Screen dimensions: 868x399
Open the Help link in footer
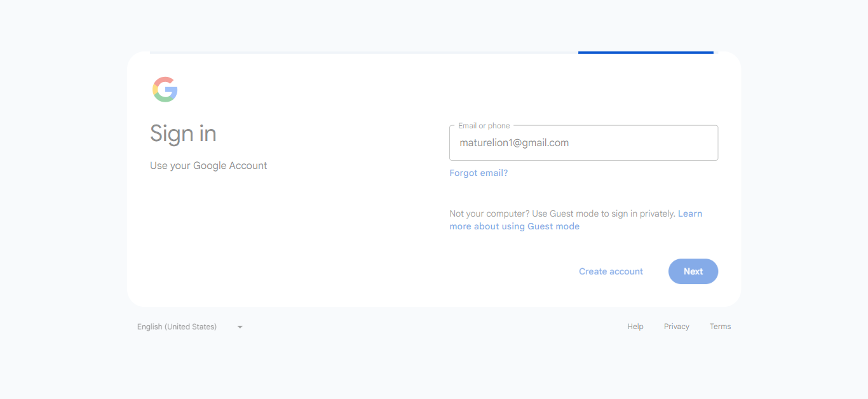635,327
